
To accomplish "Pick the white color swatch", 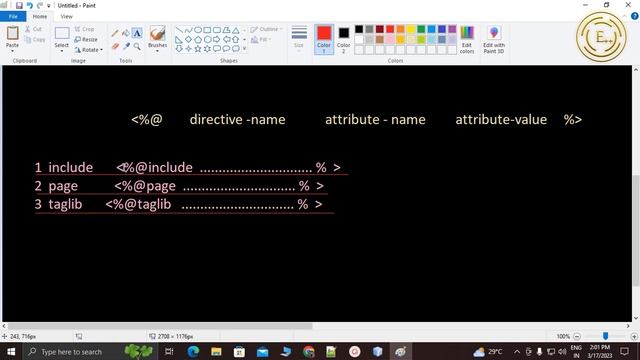I will [x=359, y=40].
